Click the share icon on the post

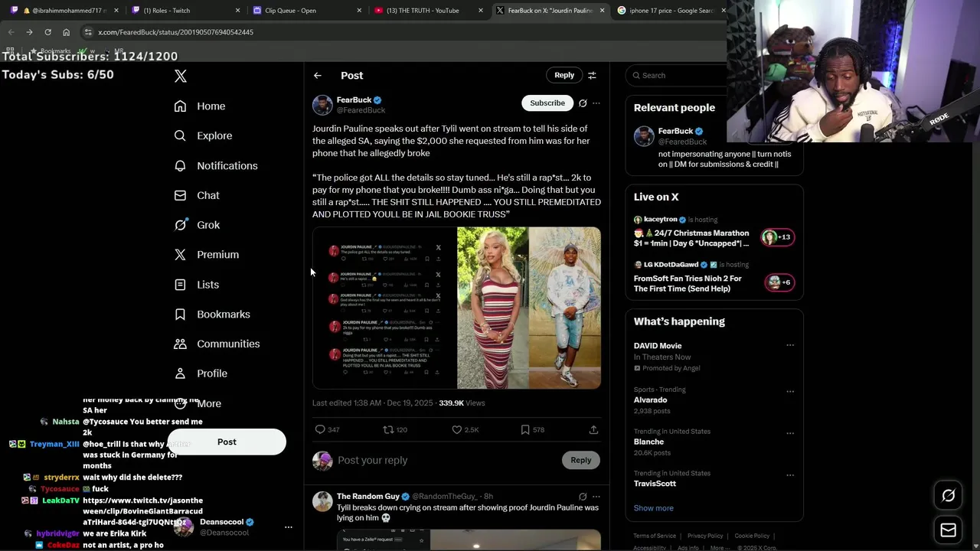tap(593, 429)
